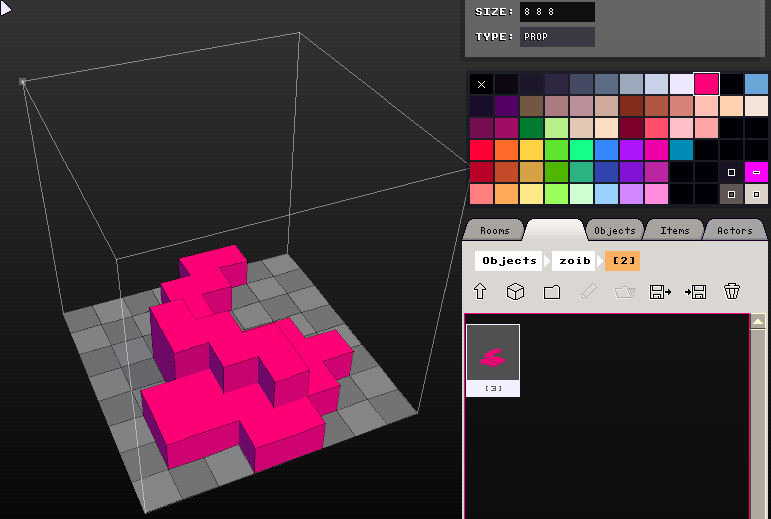Pick the mustard gold swatch
The height and width of the screenshot is (519, 771).
click(531, 172)
